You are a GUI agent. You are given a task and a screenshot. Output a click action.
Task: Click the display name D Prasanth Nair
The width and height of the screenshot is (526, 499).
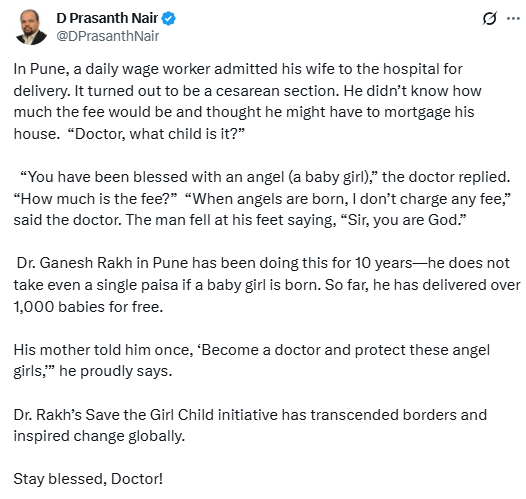(107, 18)
